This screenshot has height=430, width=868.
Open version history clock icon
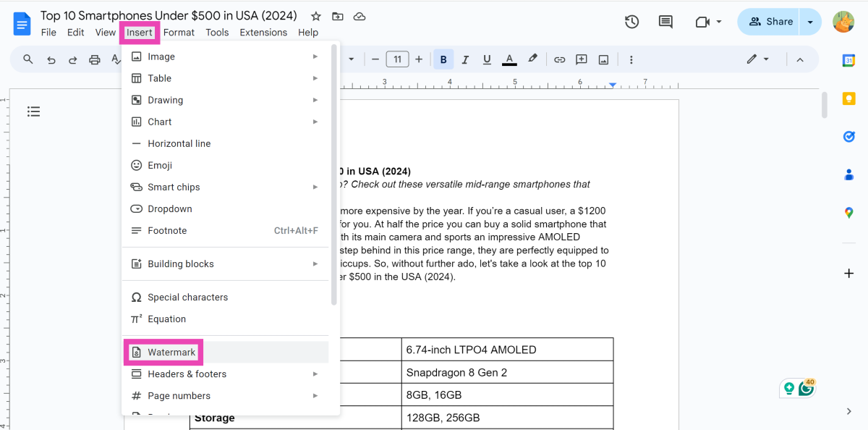pyautogui.click(x=631, y=22)
